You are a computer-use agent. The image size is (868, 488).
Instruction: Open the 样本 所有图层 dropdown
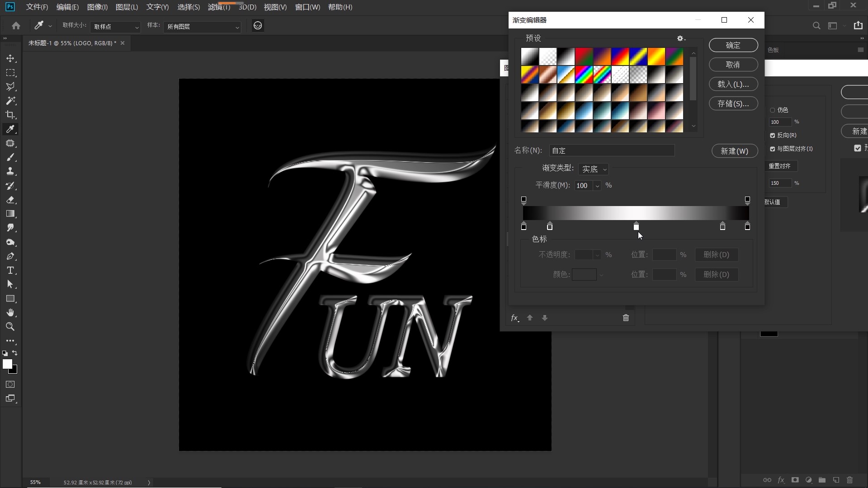pyautogui.click(x=202, y=27)
